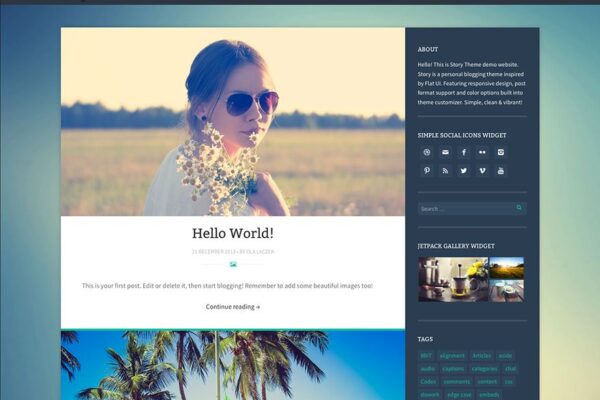Focus the sidebar Search input field

click(x=472, y=209)
